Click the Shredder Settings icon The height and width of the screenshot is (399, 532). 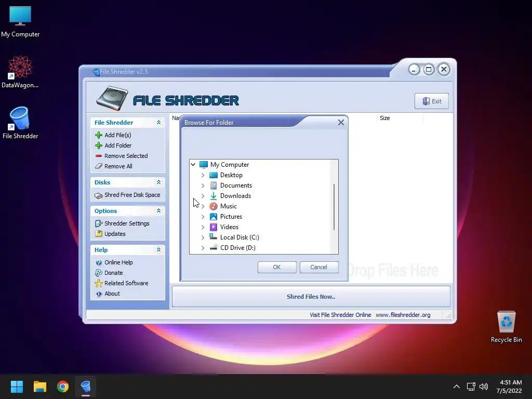99,223
